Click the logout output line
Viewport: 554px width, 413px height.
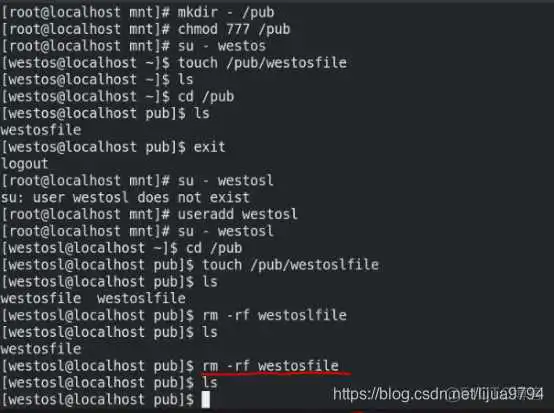tap(24, 164)
